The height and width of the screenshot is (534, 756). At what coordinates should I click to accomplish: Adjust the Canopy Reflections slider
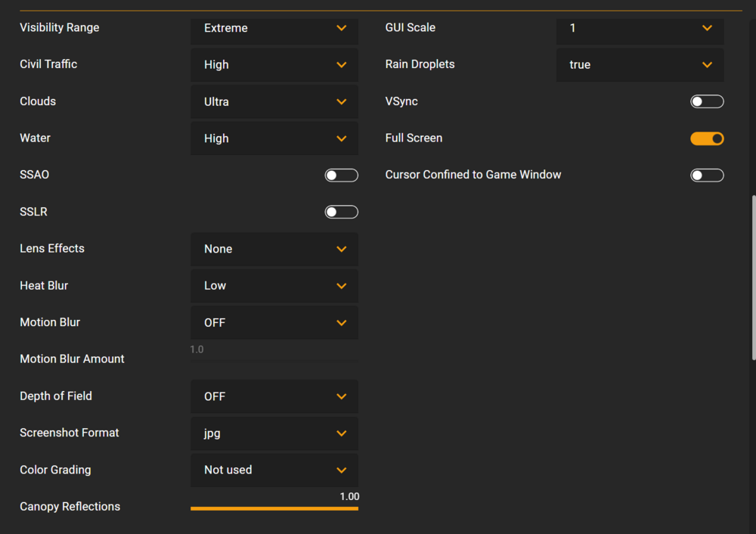coord(274,508)
